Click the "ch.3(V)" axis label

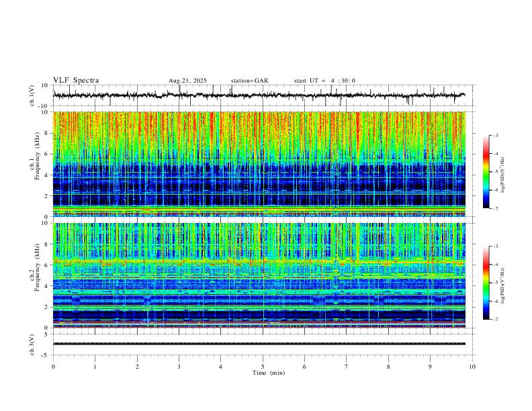(x=32, y=345)
